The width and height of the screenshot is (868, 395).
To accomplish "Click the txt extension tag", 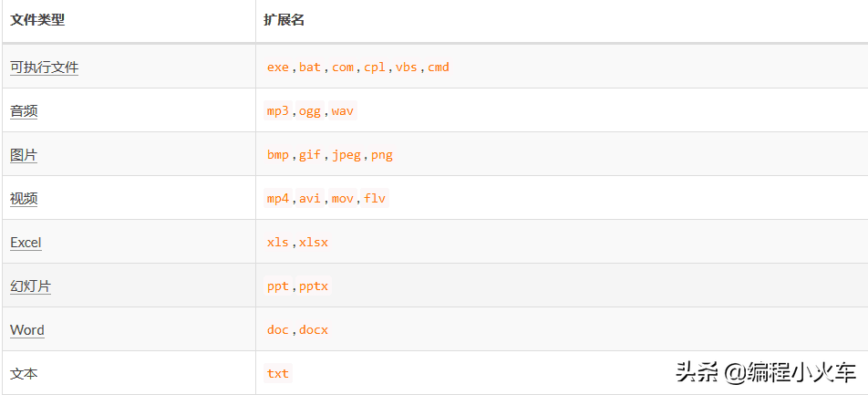I will click(278, 374).
